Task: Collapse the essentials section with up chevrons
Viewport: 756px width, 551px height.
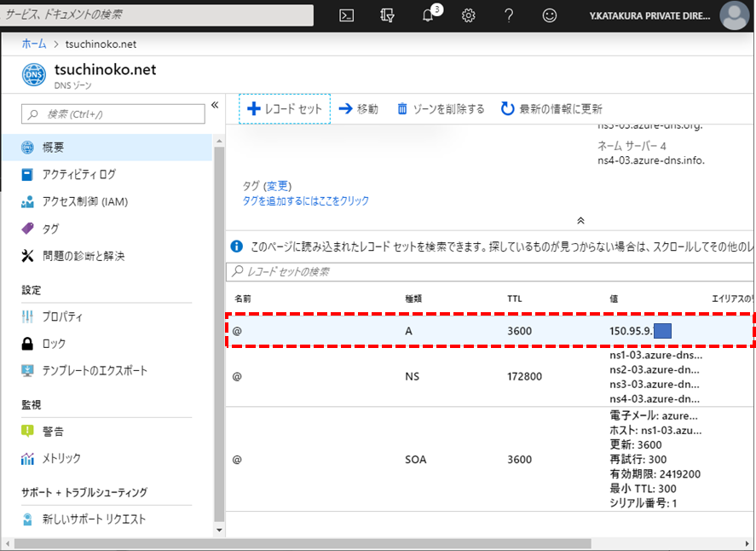Action: pyautogui.click(x=580, y=221)
